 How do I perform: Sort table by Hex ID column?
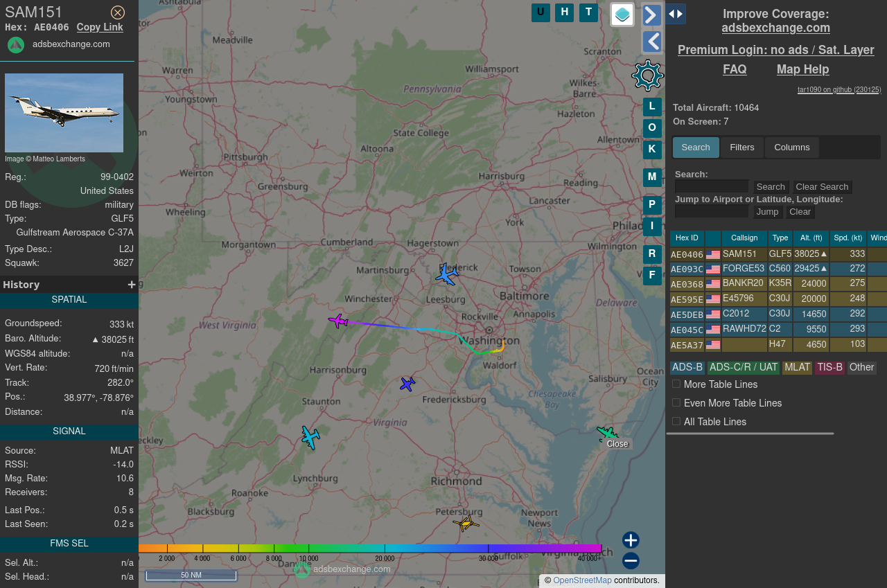(687, 238)
